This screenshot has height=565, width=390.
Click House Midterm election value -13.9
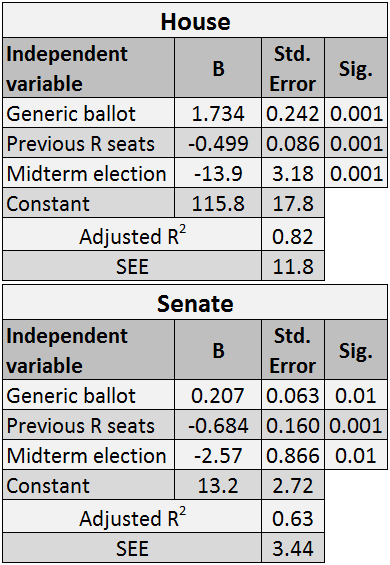point(218,173)
